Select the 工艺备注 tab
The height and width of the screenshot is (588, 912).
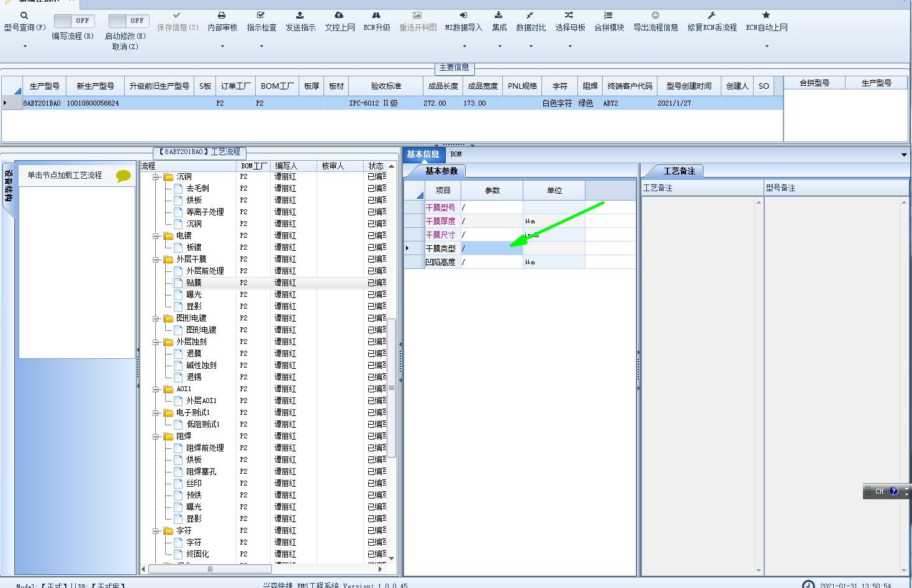pos(679,171)
